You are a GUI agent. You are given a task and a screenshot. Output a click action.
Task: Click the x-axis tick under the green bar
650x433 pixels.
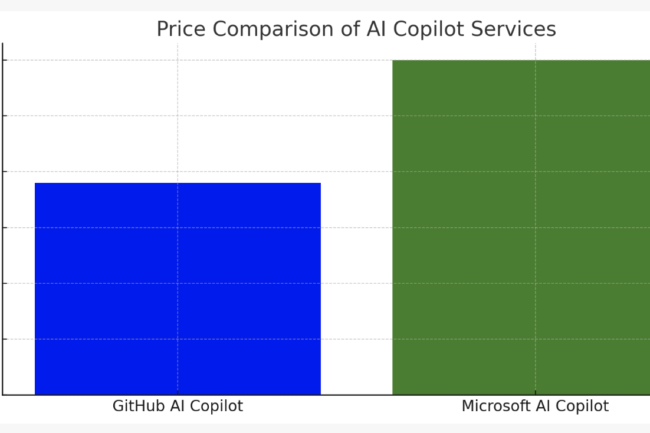(535, 397)
